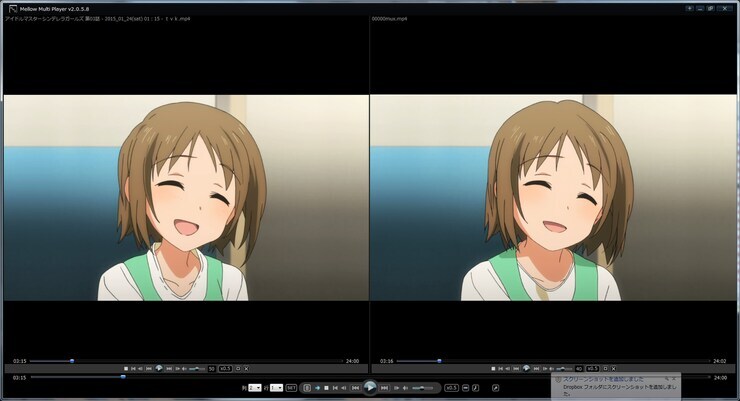Maximize the right video panel
The height and width of the screenshot is (401, 740).
tap(605, 368)
